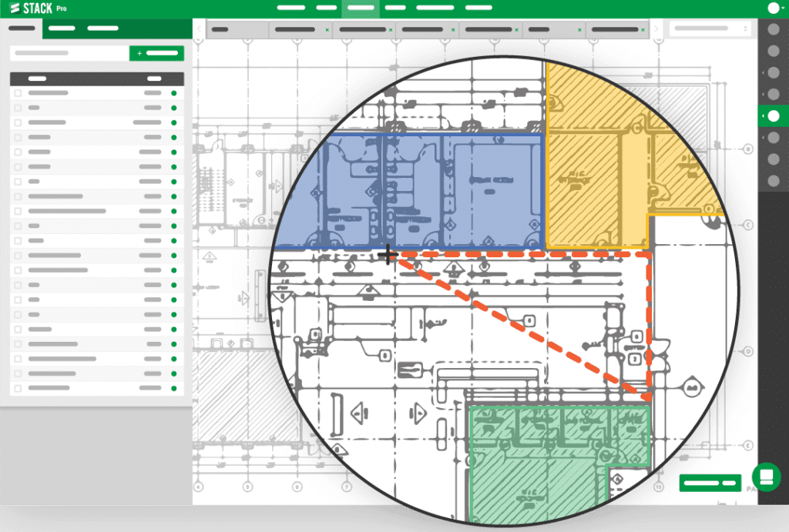Open the green round chat icon at the bottom right
This screenshot has height=532, width=789.
click(767, 477)
